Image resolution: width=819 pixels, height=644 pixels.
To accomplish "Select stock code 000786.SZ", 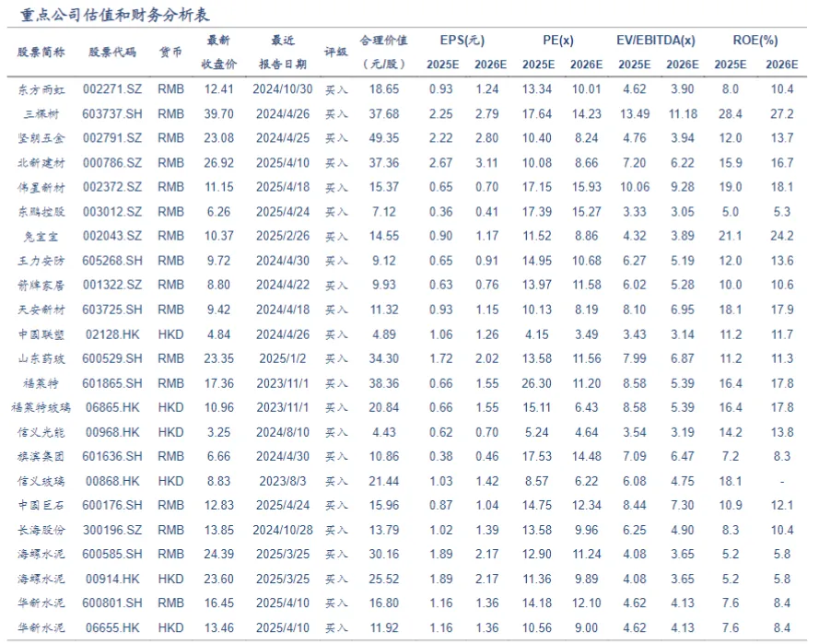I will pyautogui.click(x=112, y=163).
